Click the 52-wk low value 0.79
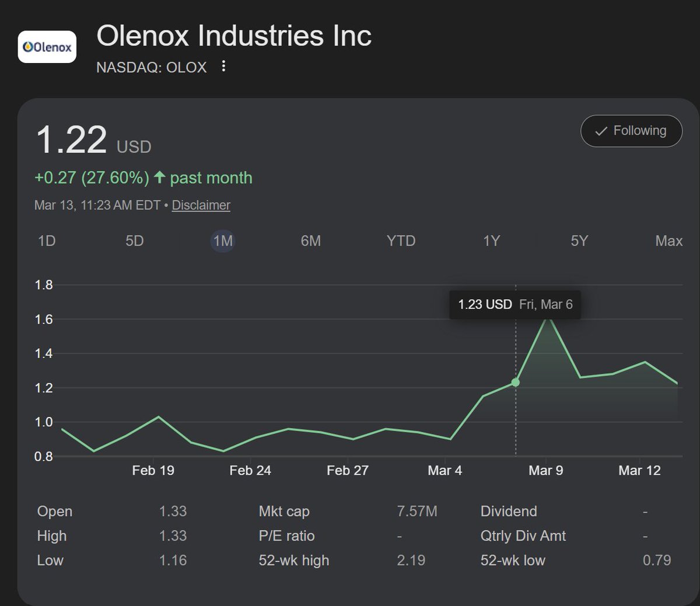The image size is (700, 606). [657, 561]
